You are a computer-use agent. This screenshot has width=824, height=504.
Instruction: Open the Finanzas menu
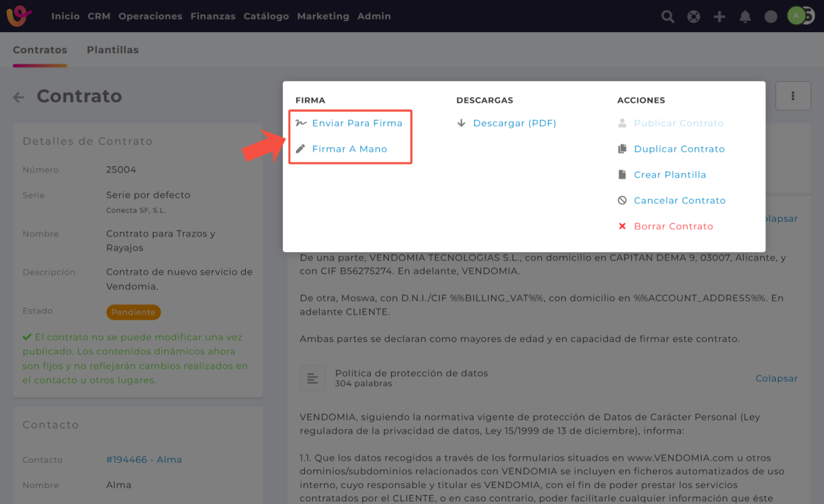point(212,16)
